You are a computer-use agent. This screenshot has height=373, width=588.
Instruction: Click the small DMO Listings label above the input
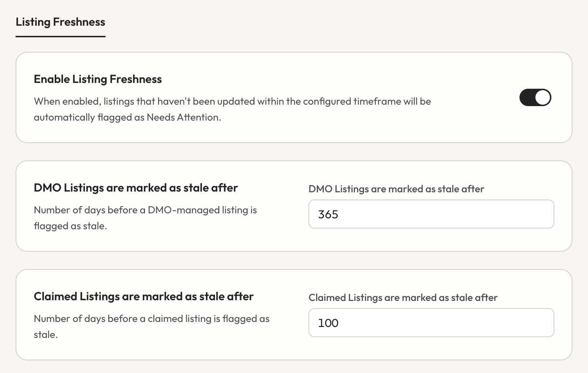point(396,189)
